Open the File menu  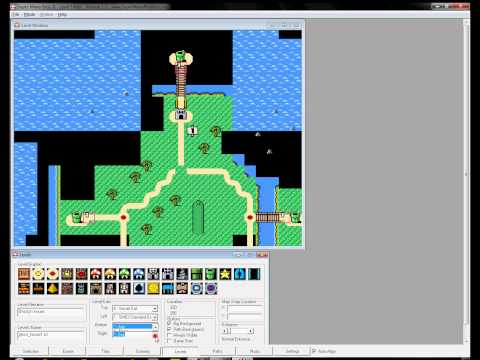pos(15,15)
